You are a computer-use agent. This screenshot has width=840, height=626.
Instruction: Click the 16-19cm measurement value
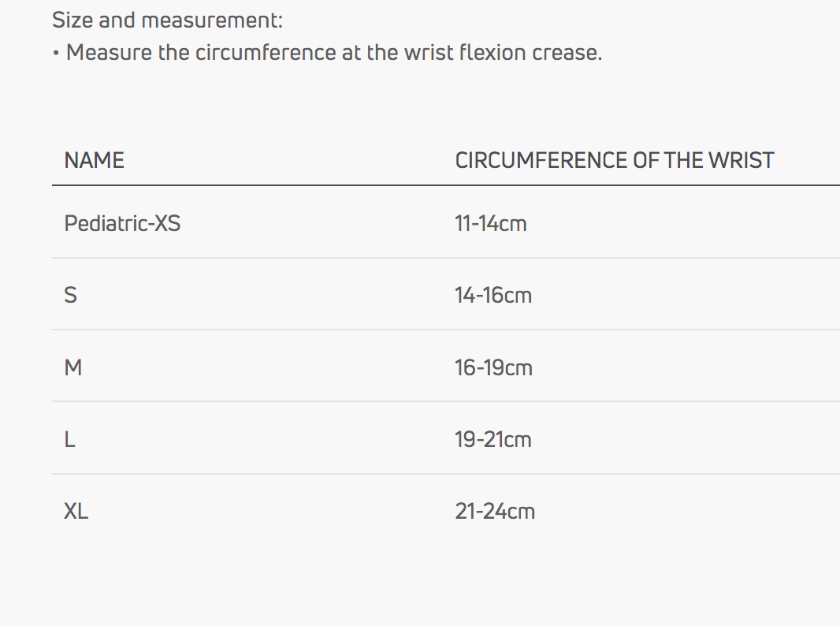[493, 368]
